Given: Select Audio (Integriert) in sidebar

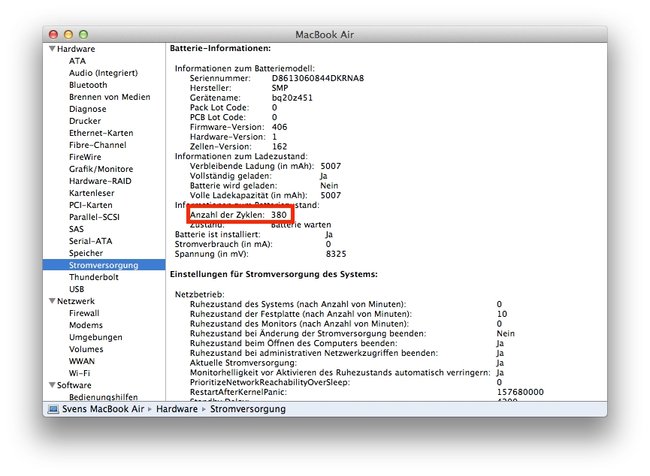Looking at the screenshot, I should tap(103, 73).
